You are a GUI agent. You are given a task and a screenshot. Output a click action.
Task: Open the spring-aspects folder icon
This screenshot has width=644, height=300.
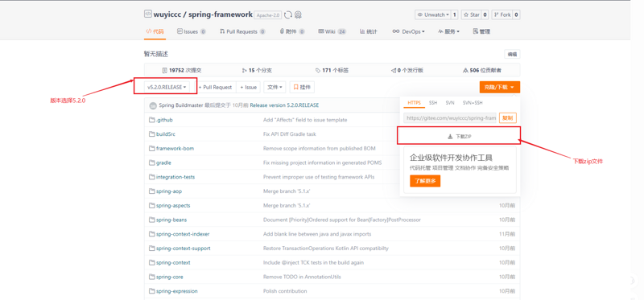point(151,206)
